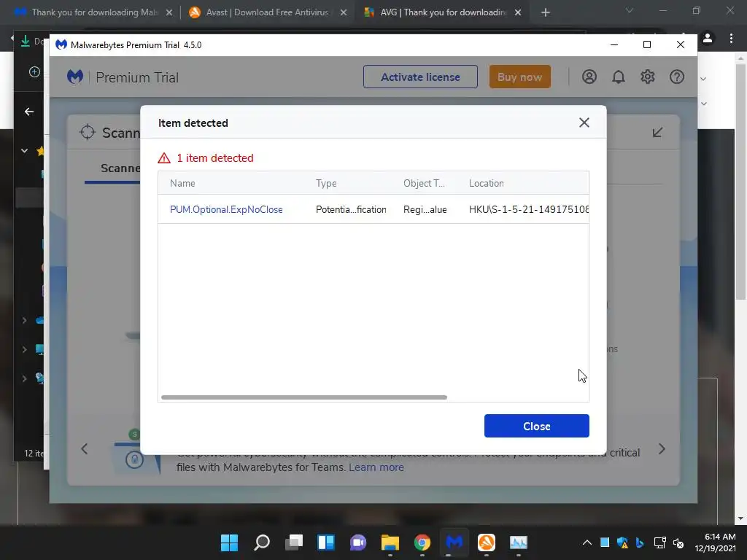The height and width of the screenshot is (560, 747).
Task: Click the Object T... column header
Action: coord(424,183)
